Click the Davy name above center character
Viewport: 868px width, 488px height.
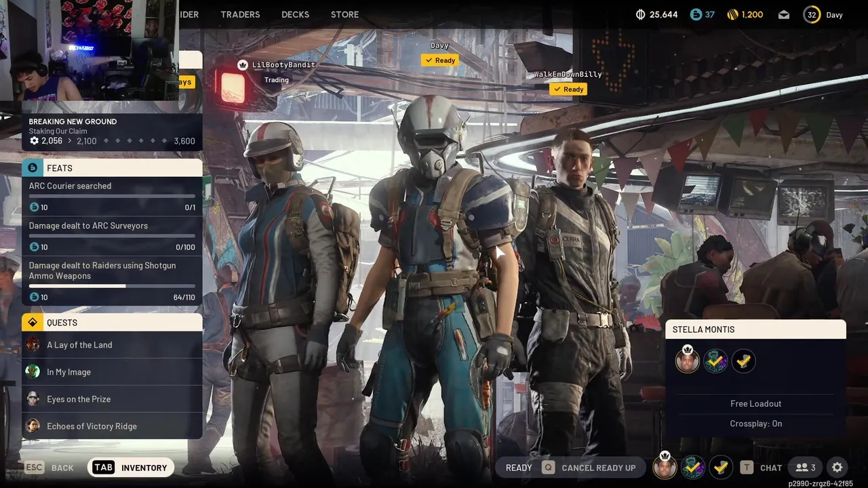point(439,45)
